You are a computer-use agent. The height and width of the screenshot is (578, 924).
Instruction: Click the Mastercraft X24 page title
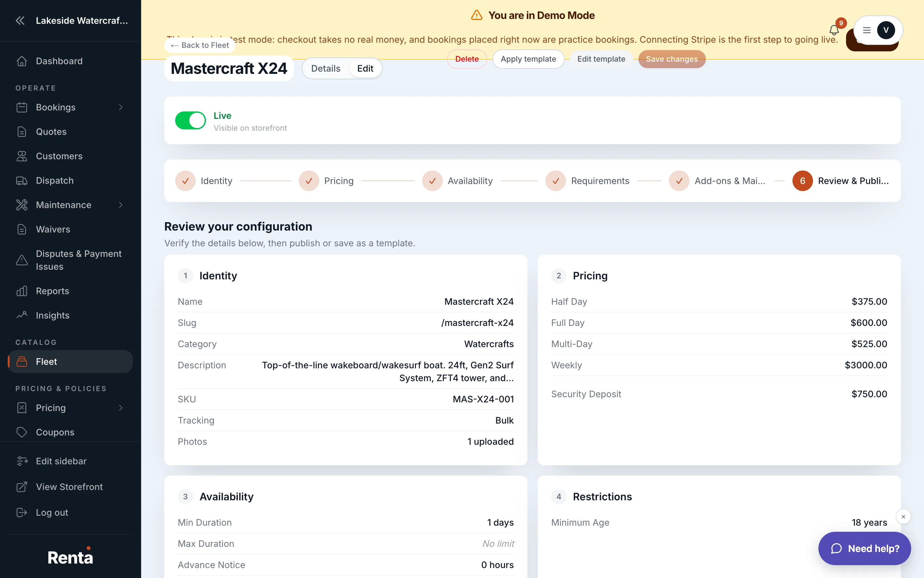tap(229, 69)
